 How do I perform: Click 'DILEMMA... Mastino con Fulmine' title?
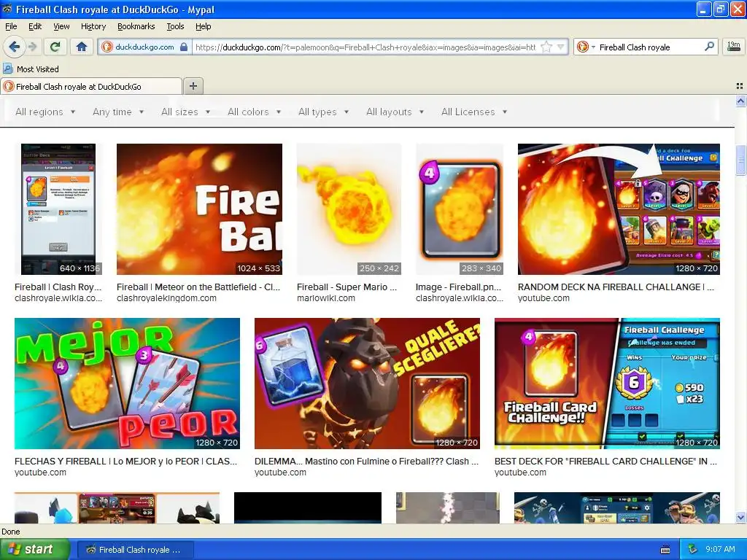pyautogui.click(x=366, y=462)
